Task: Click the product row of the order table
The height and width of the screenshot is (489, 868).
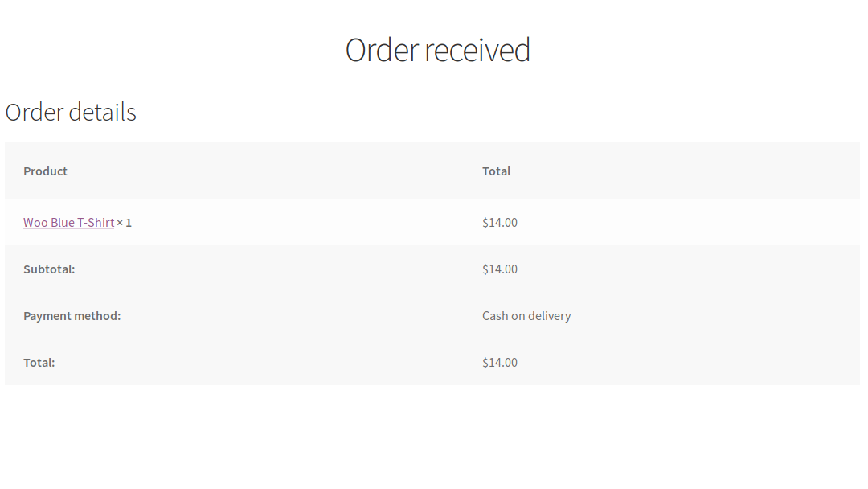Action: pos(321,223)
